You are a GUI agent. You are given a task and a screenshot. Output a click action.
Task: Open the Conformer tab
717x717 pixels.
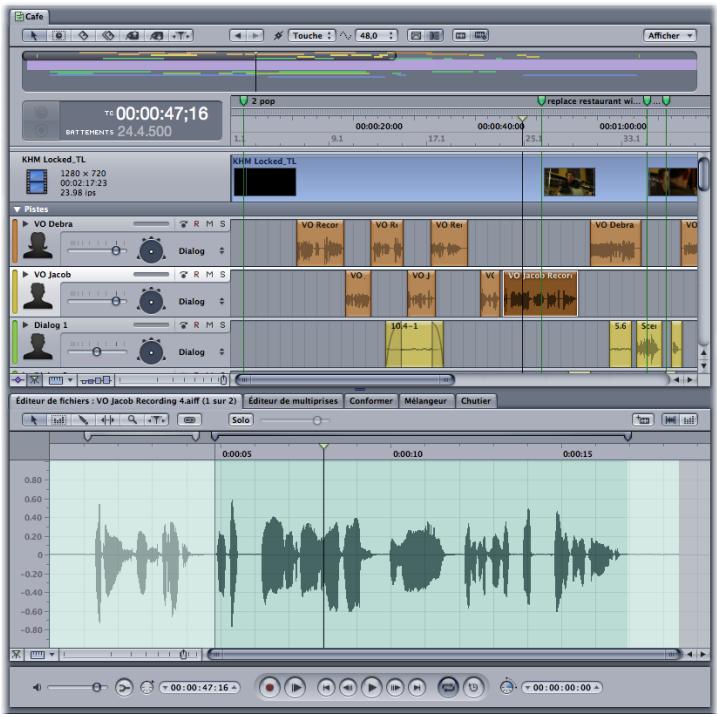371,401
